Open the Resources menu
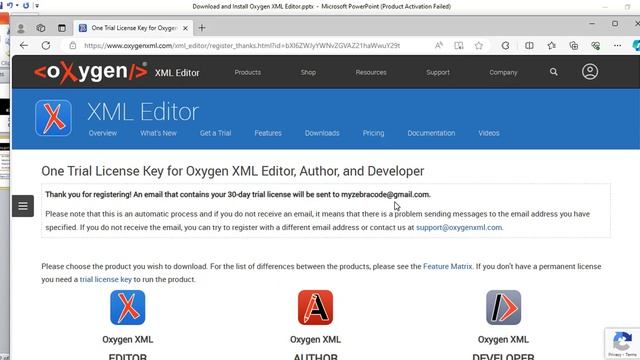The image size is (640, 360). pos(371,72)
